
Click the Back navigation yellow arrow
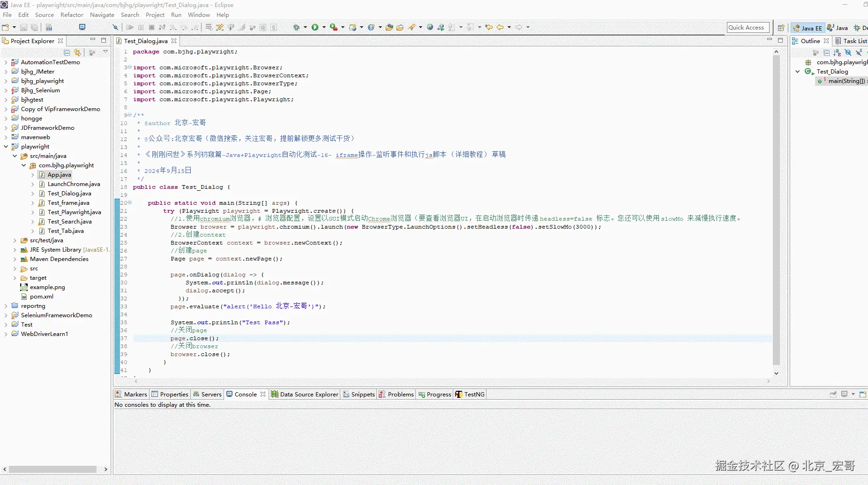coord(500,27)
